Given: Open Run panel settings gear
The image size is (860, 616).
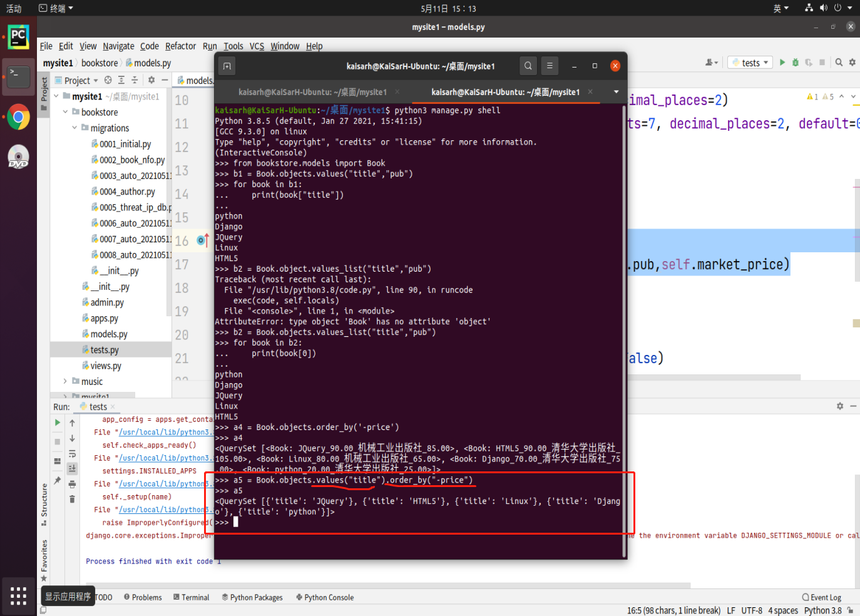Looking at the screenshot, I should [x=840, y=406].
